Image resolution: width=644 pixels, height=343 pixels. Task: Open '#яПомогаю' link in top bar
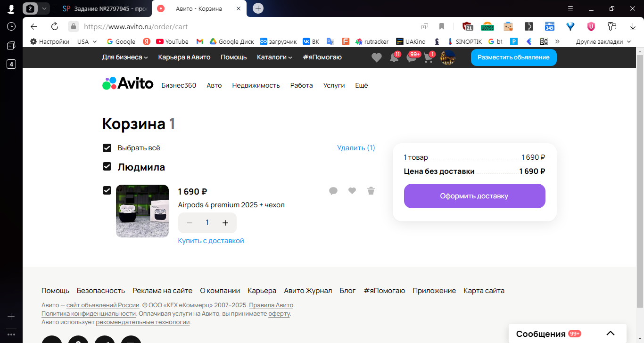click(322, 57)
